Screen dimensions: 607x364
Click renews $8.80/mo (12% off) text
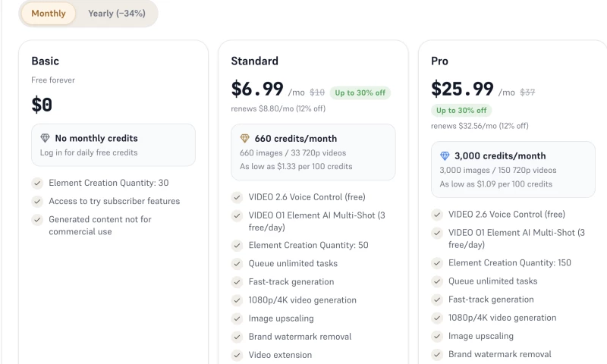(x=278, y=108)
